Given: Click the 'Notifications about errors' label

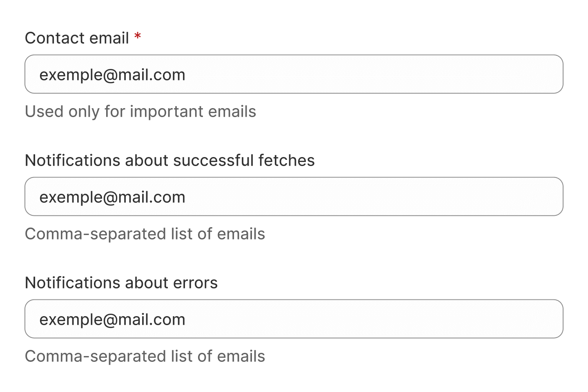Looking at the screenshot, I should pos(121,283).
